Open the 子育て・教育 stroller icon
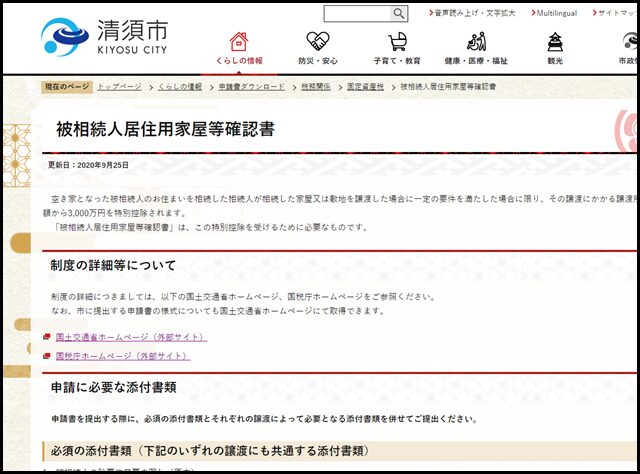Screen dimensions: 640x474 pos(397,41)
